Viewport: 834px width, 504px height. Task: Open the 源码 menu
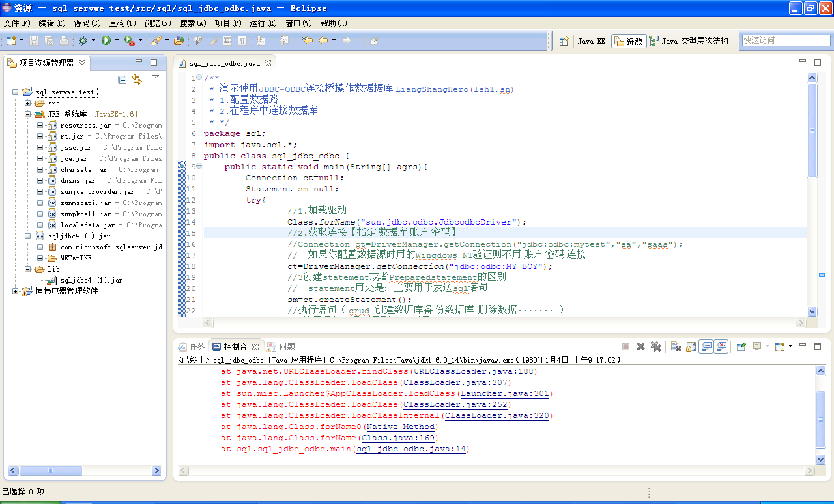point(87,23)
